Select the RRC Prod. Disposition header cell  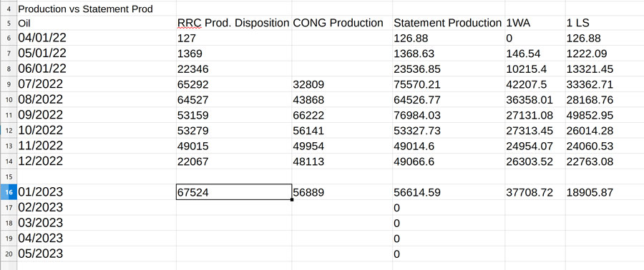(x=234, y=23)
